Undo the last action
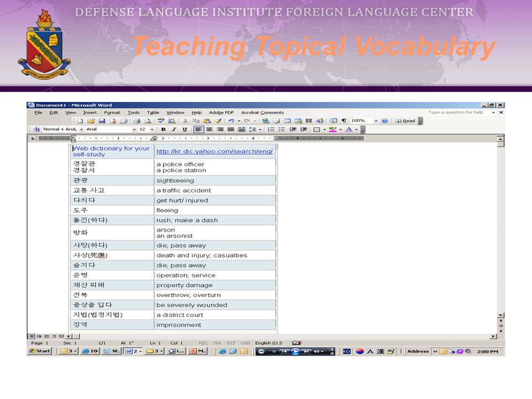 (x=231, y=121)
